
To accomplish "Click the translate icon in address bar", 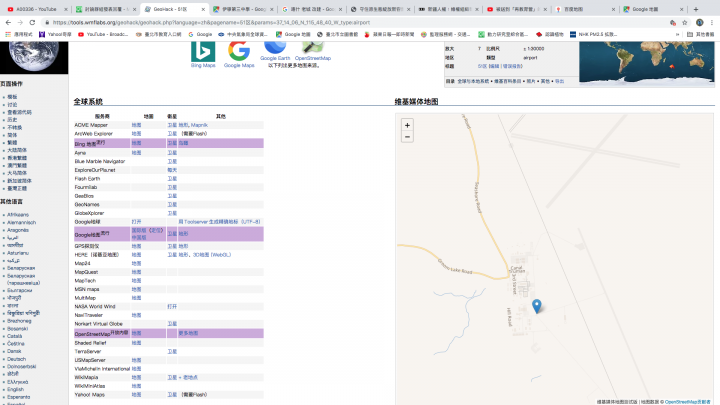I will [673, 22].
